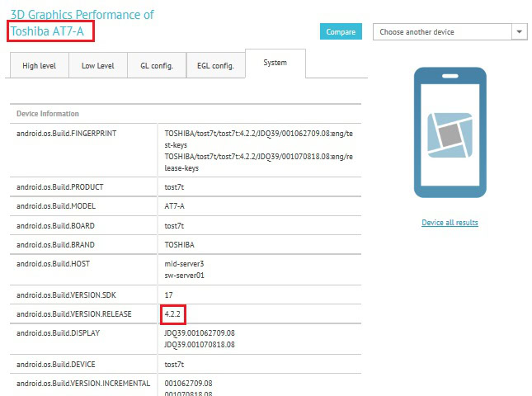Viewport: 532px width, 396px height.
Task: Click the android.os.Build.MODEL value AT7-A
Action: [174, 206]
